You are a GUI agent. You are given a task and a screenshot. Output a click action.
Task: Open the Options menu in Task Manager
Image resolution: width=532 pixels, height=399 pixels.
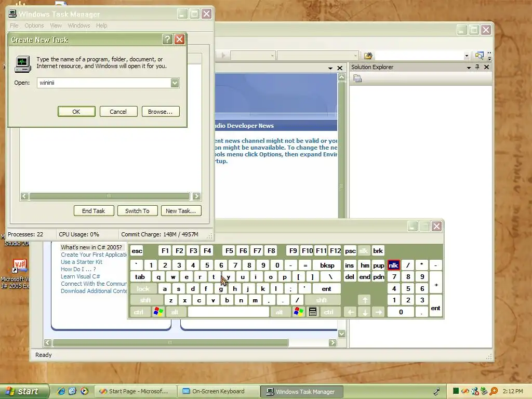click(34, 25)
